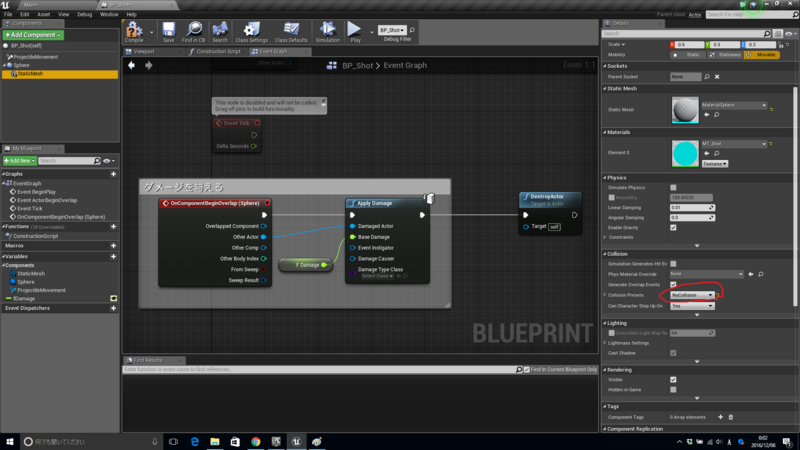Open Event BeginPlay in graph list
Viewport: 800px width, 450px height.
pyautogui.click(x=36, y=192)
